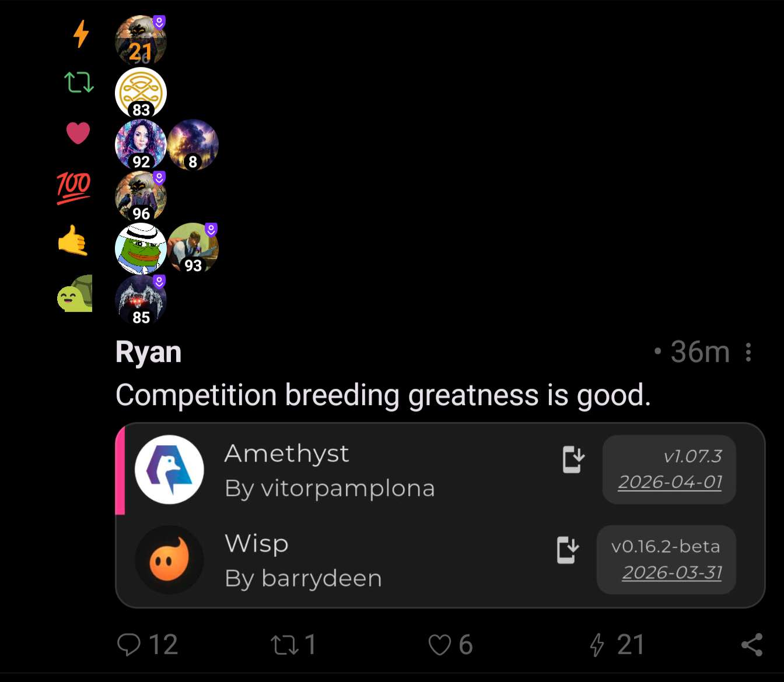This screenshot has height=682, width=784.
Task: Tap the Wisp download icon
Action: click(x=568, y=550)
